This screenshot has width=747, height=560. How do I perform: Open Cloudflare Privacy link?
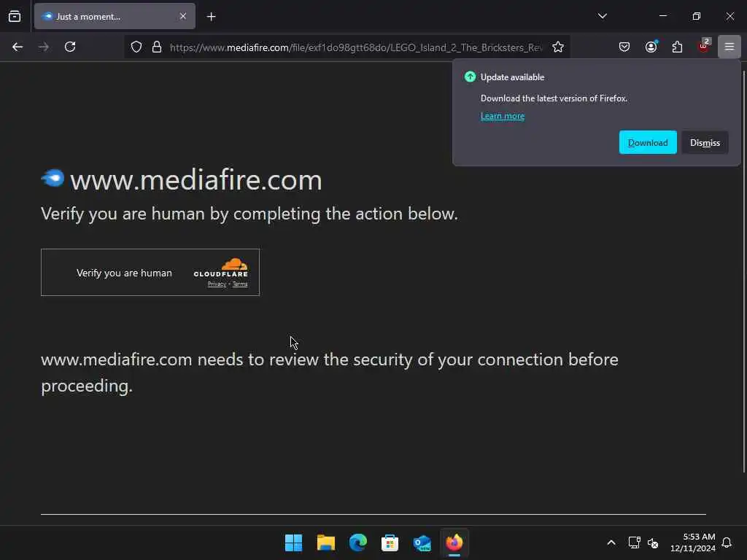(217, 284)
